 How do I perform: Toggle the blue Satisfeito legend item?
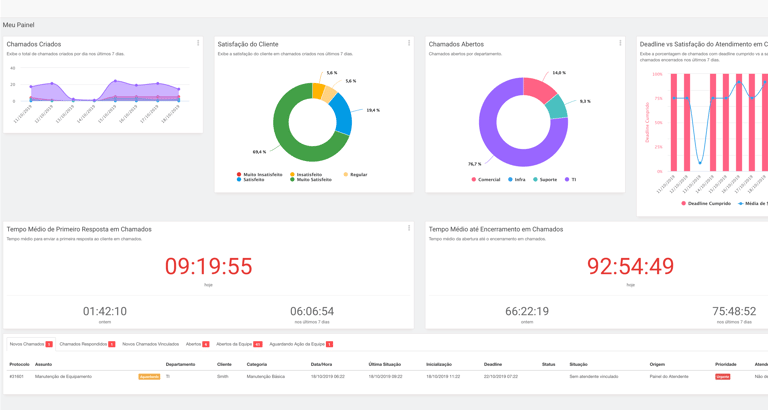click(x=250, y=180)
